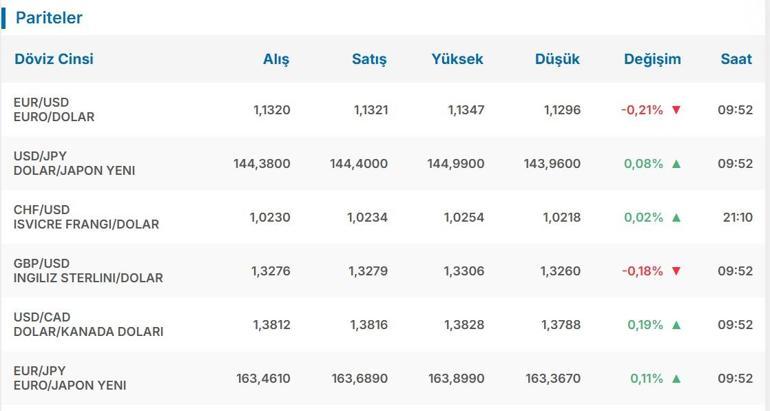Click the green up arrow for EUR/JPY
This screenshot has width=770, height=411.
tap(676, 378)
